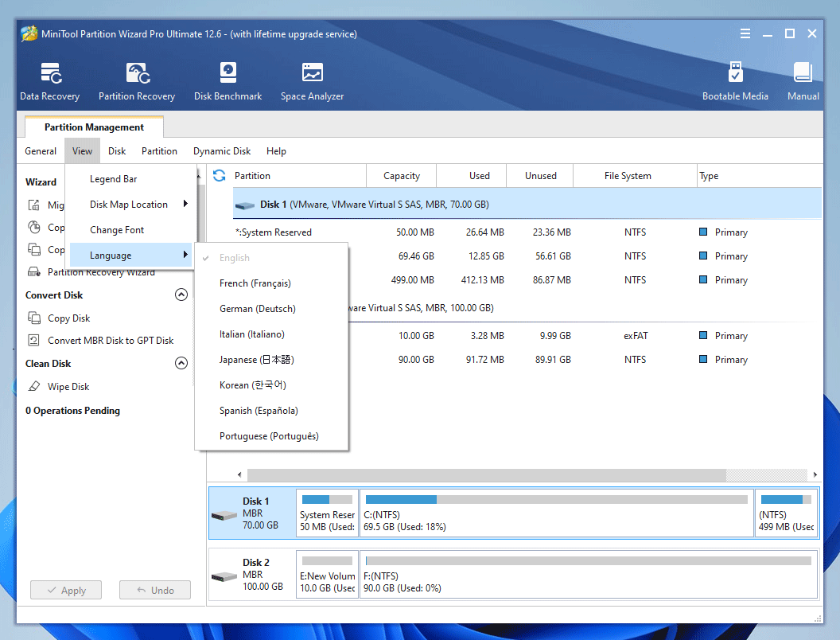The image size is (840, 640).
Task: Expand the Language submenu arrow
Action: pyautogui.click(x=185, y=255)
